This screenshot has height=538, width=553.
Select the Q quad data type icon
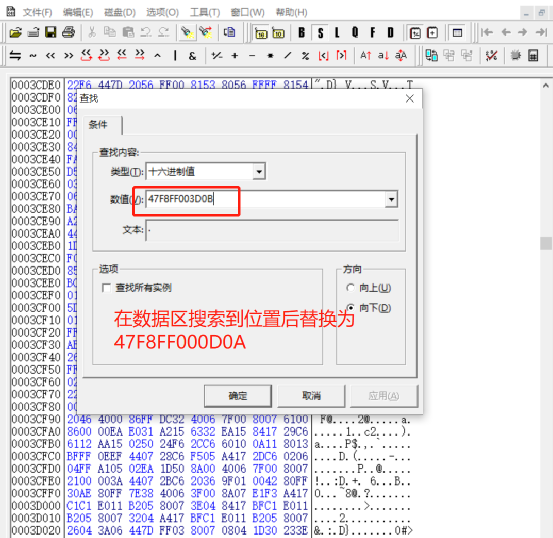point(355,33)
